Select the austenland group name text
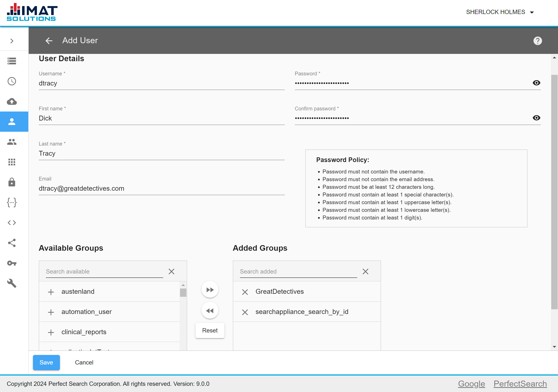 click(78, 292)
